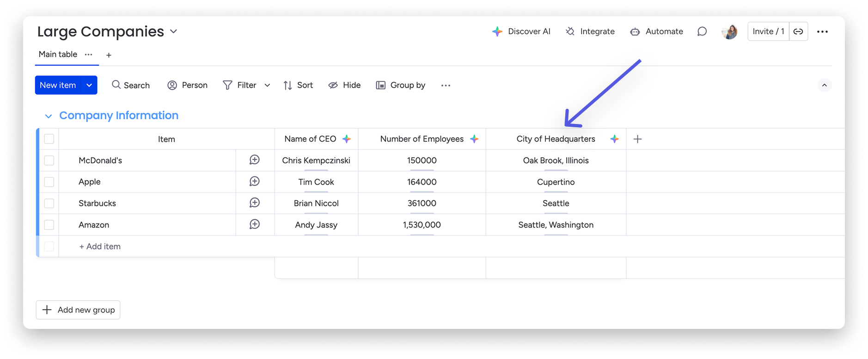Screen dimensions: 868x359
Task: Add a new column with the plus icon
Action: 637,139
